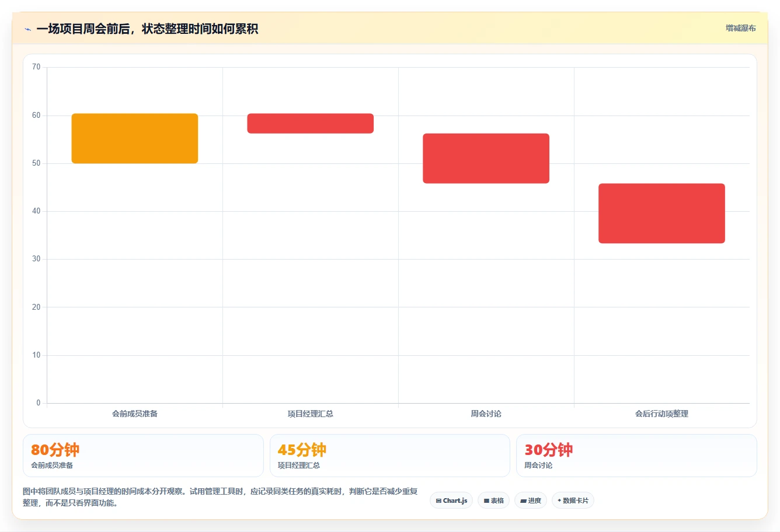Click the chart title 一场项目周会前后
Screen dimensions: 780x532
(x=147, y=29)
